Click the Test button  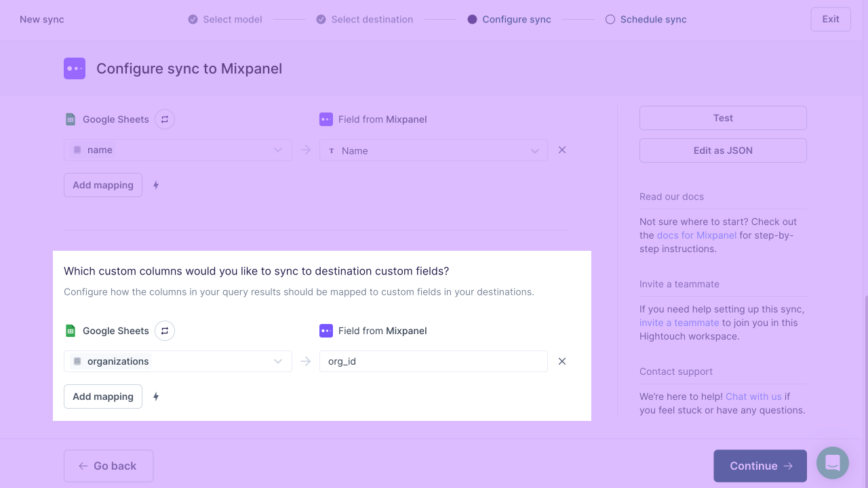coord(723,118)
